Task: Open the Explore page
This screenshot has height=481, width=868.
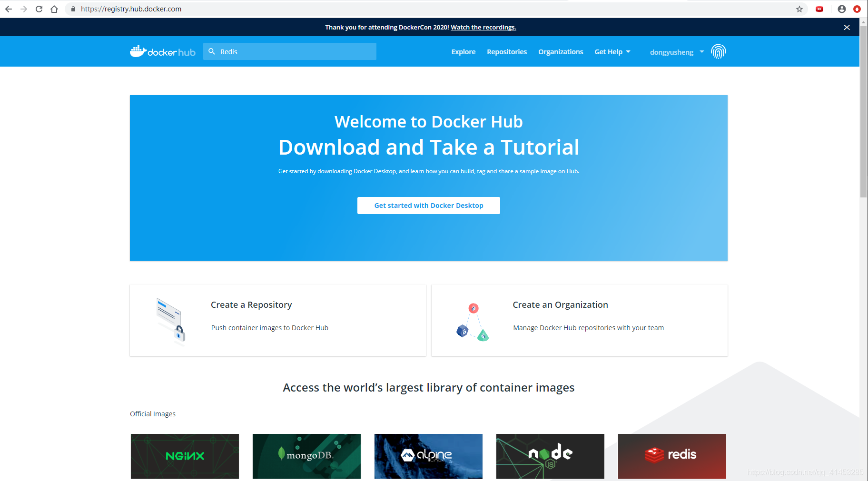Action: click(x=464, y=52)
